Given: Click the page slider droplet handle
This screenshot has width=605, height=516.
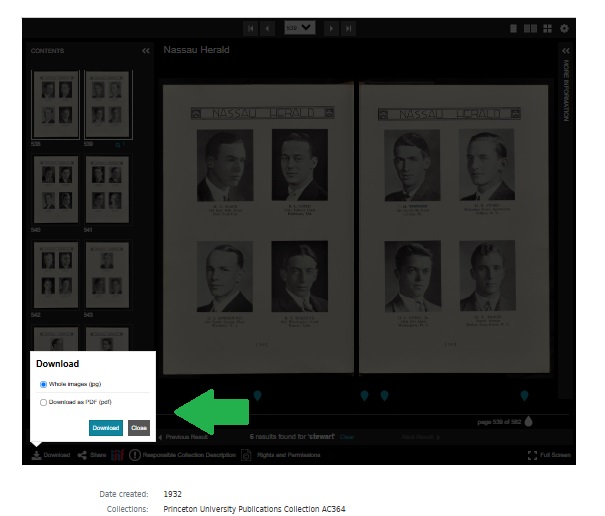Looking at the screenshot, I should [529, 421].
